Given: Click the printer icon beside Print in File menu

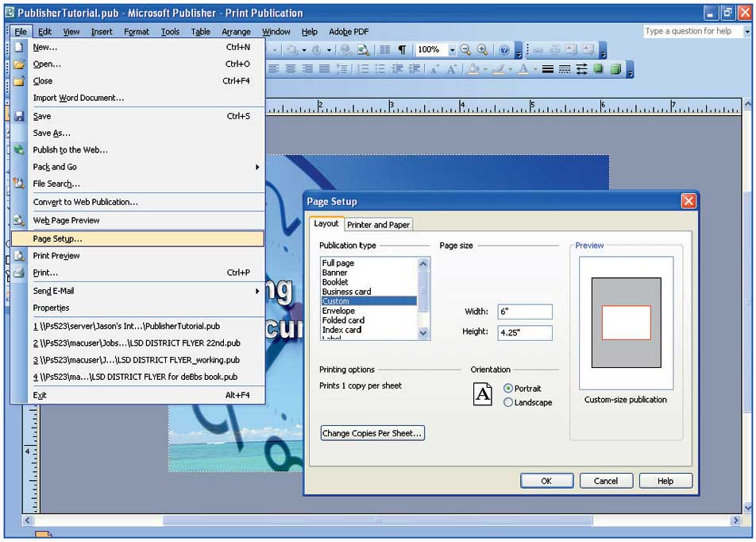Looking at the screenshot, I should coord(19,273).
